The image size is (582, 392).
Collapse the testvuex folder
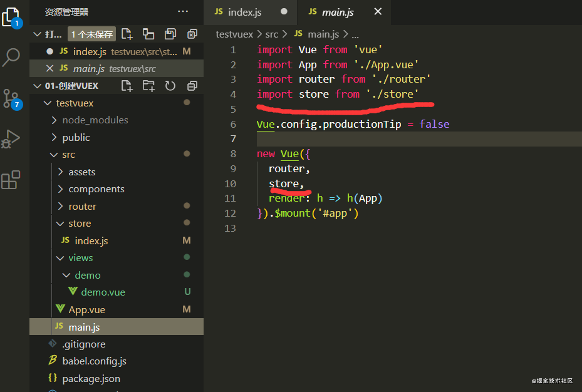click(48, 103)
